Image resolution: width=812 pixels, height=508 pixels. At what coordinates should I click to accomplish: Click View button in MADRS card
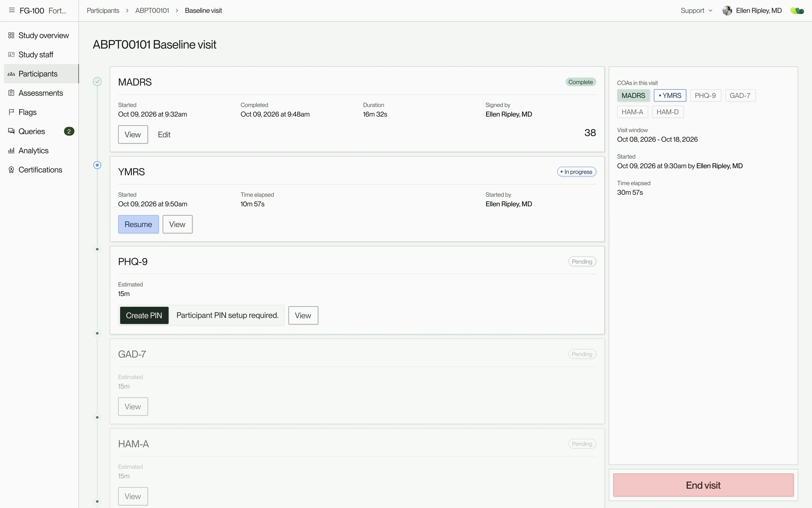[133, 134]
